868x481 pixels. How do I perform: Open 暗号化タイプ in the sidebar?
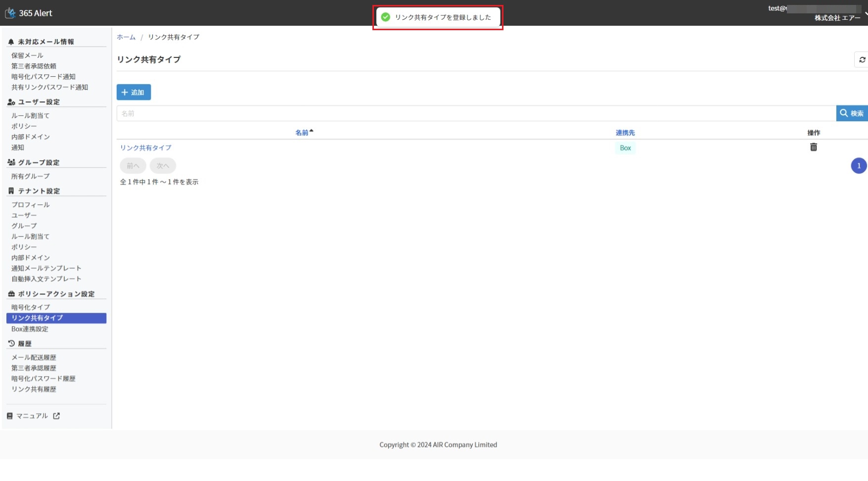tap(31, 307)
